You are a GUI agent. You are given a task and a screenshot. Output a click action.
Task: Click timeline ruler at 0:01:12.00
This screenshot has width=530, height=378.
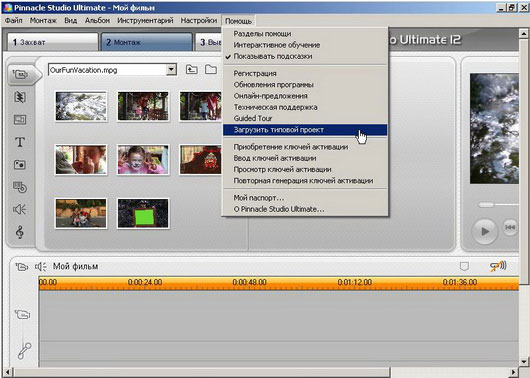355,282
